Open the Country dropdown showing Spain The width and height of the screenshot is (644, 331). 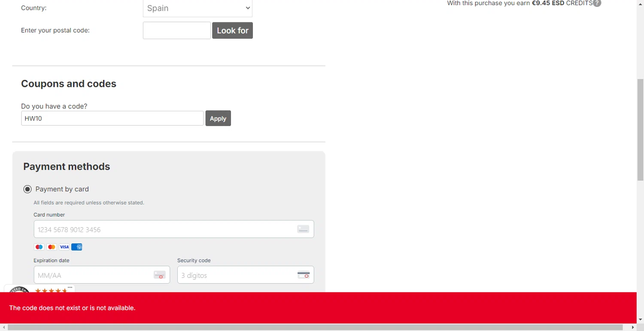(197, 8)
